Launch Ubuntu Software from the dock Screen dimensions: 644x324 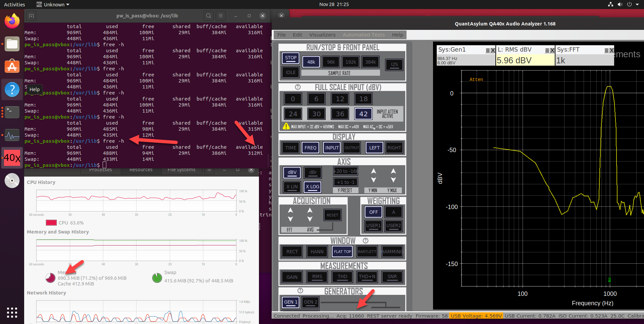12,66
